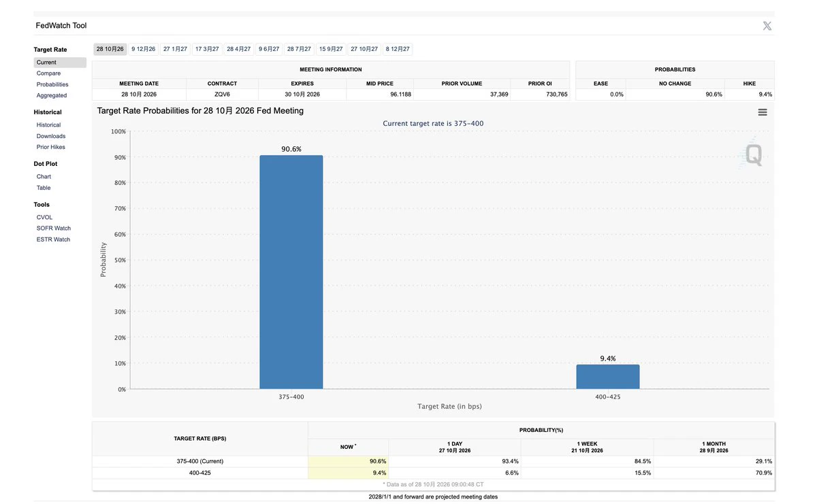Image resolution: width=817 pixels, height=504 pixels.
Task: Click the 400-425 target rate bar
Action: (x=608, y=377)
